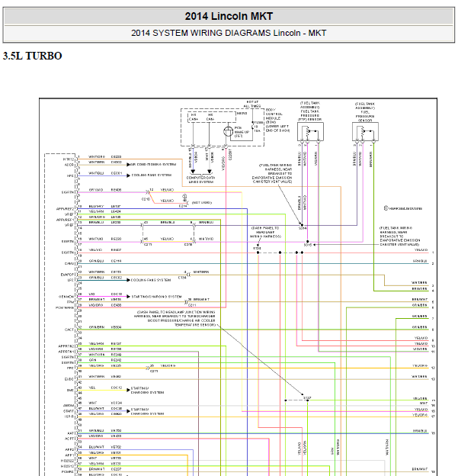Click the 'ACPT' pin label

click(x=69, y=439)
